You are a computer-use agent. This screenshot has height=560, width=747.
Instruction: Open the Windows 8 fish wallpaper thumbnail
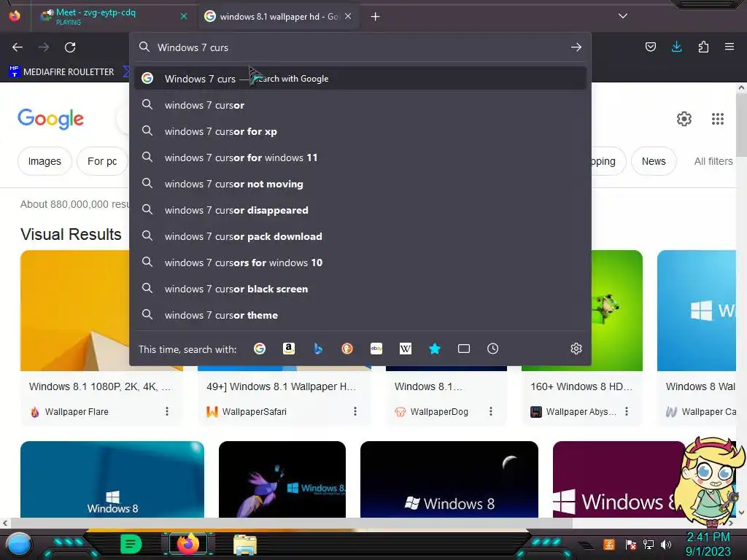[282, 480]
